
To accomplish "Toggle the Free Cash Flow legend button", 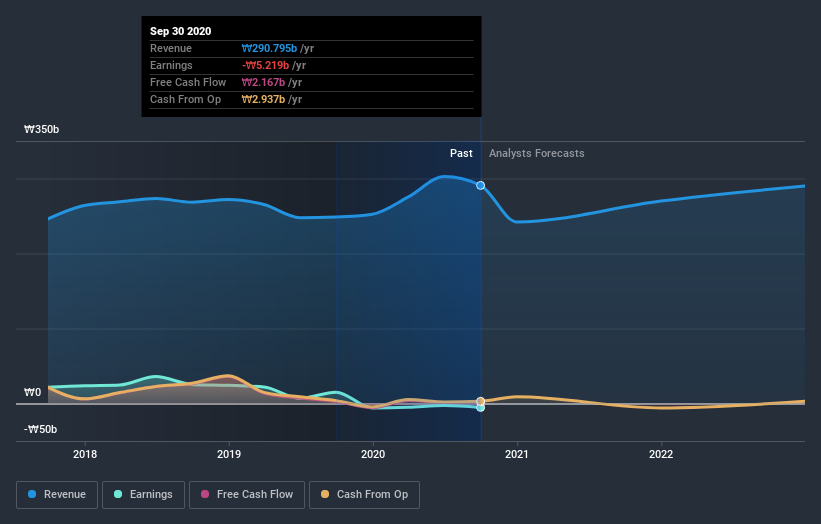I will (x=247, y=495).
